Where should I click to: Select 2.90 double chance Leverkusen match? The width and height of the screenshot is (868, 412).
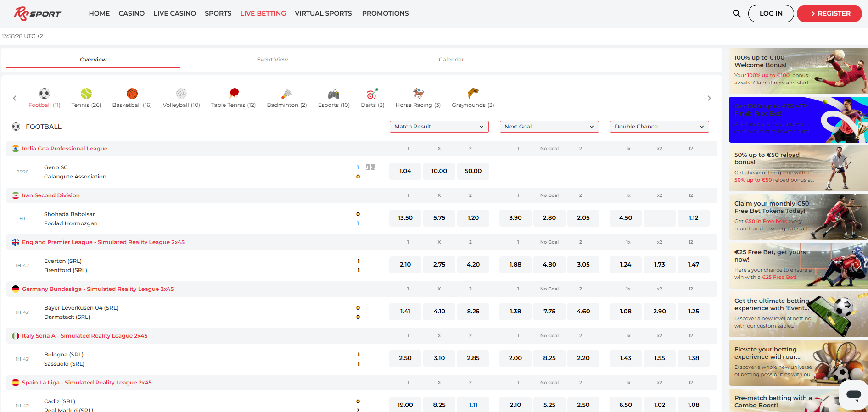pyautogui.click(x=660, y=312)
